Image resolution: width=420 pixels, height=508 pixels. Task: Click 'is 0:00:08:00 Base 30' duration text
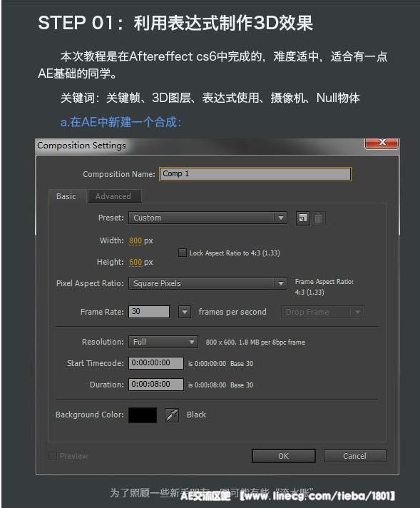220,385
